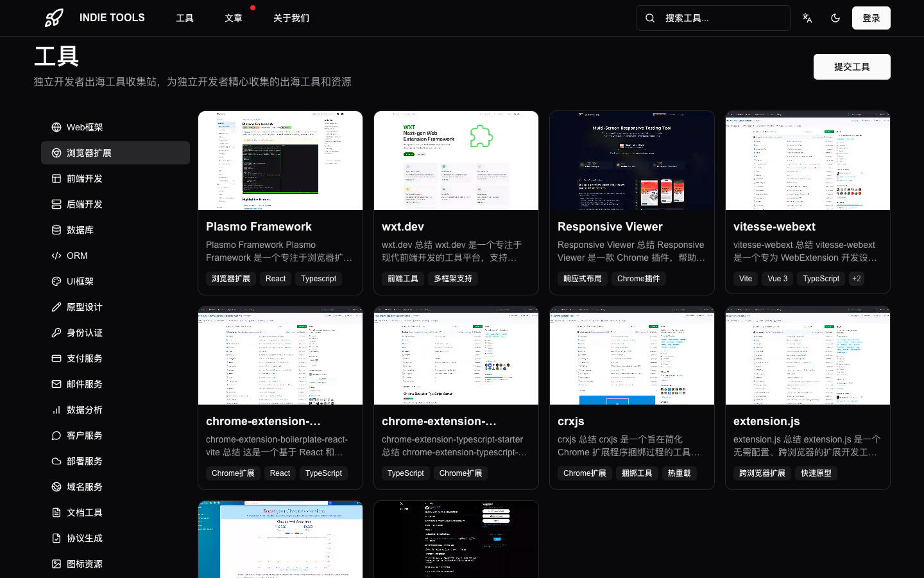Click the 前端开发 layout icon
924x578 pixels.
(x=56, y=179)
